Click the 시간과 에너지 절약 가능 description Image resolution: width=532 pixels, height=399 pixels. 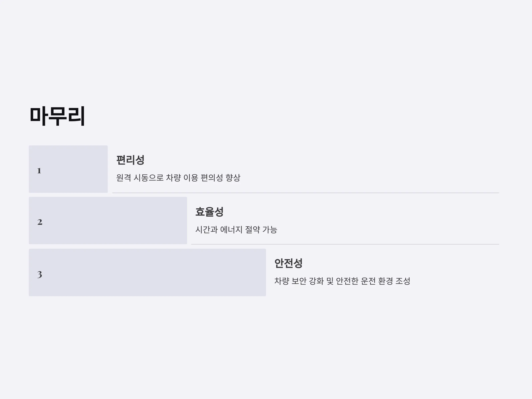point(236,229)
